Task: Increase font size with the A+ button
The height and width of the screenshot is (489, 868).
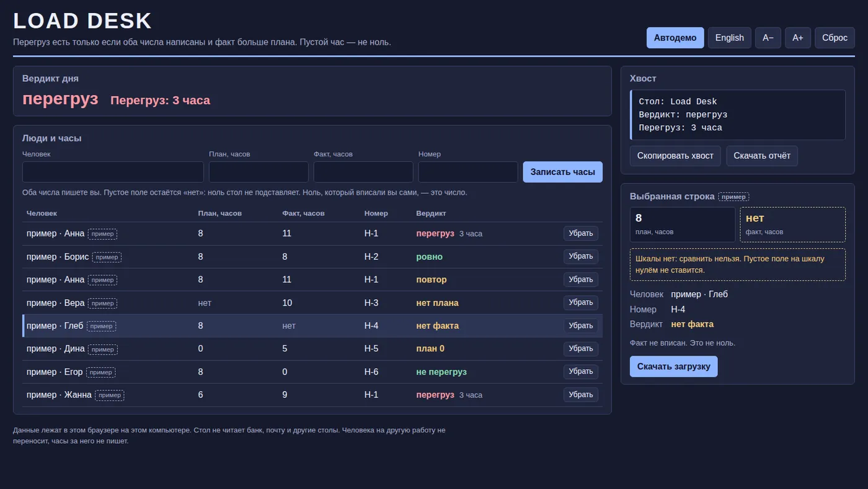Action: (x=798, y=38)
